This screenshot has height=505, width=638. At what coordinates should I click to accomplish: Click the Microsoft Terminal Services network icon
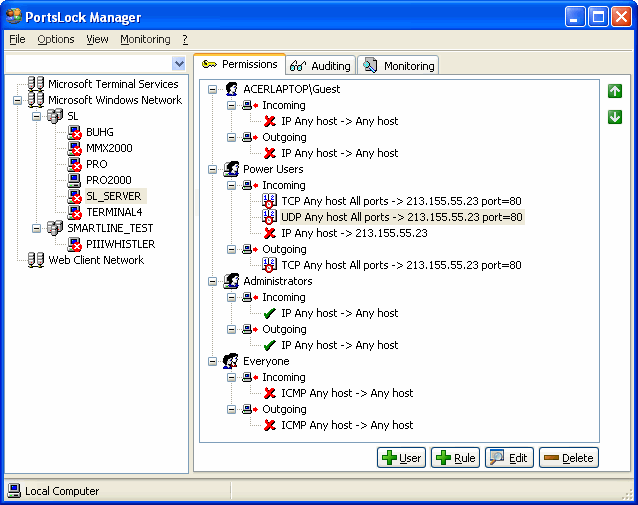(x=36, y=84)
